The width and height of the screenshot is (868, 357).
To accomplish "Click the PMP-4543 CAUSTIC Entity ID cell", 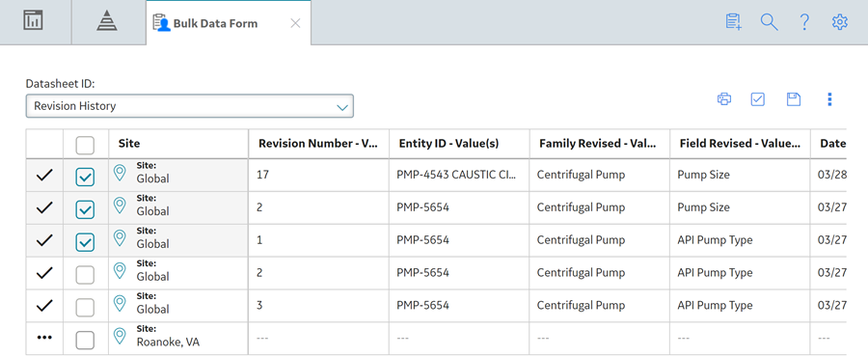I will click(x=459, y=175).
